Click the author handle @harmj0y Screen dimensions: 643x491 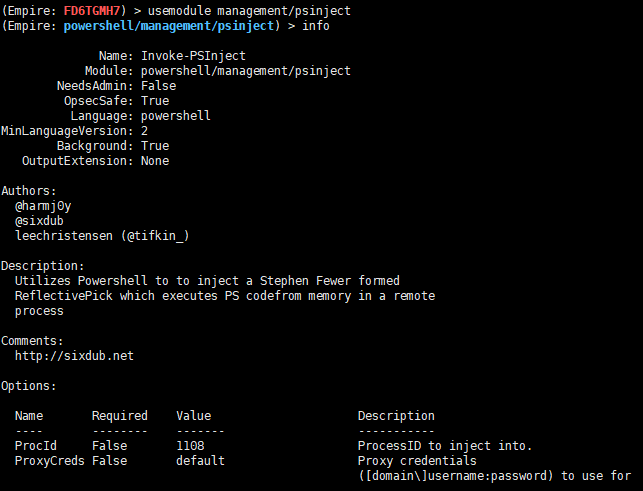tap(43, 206)
